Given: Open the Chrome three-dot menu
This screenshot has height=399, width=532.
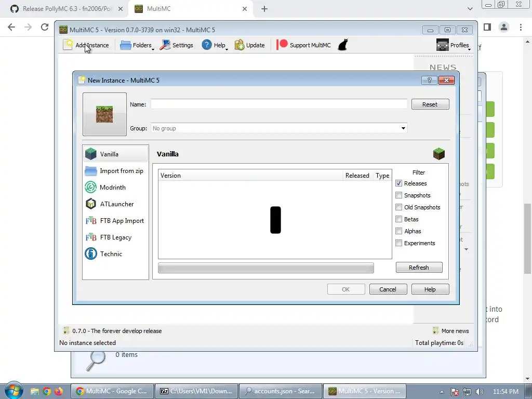Looking at the screenshot, I should tap(521, 27).
